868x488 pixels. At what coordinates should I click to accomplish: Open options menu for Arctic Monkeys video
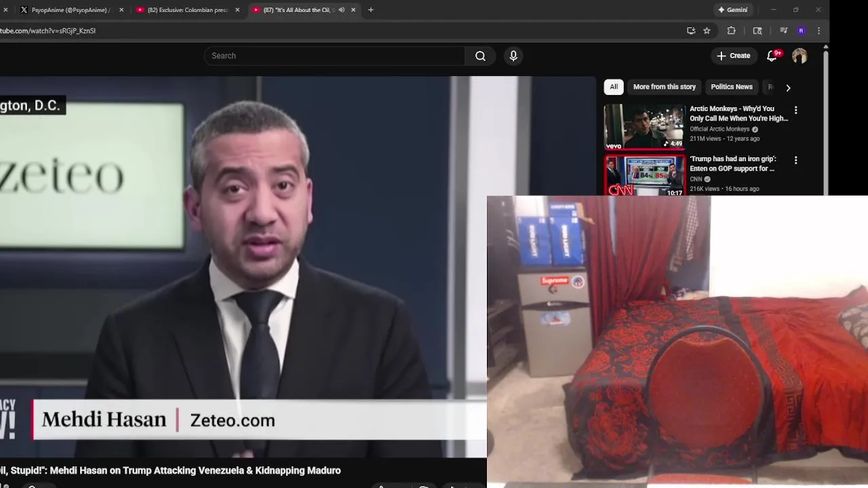tap(795, 110)
